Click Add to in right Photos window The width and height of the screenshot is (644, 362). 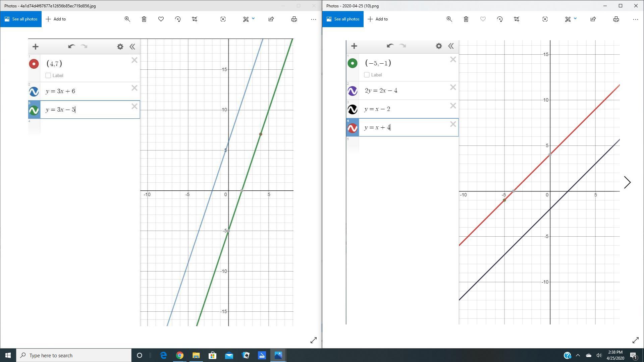point(378,19)
